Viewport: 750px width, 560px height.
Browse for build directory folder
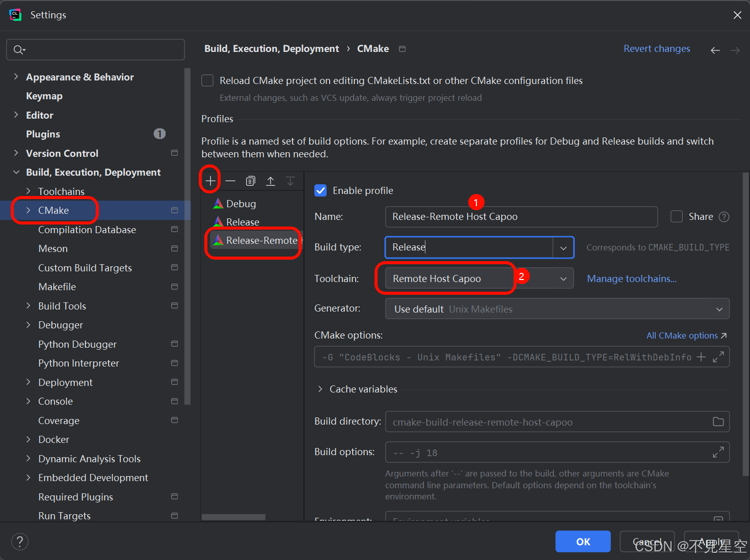pos(718,422)
